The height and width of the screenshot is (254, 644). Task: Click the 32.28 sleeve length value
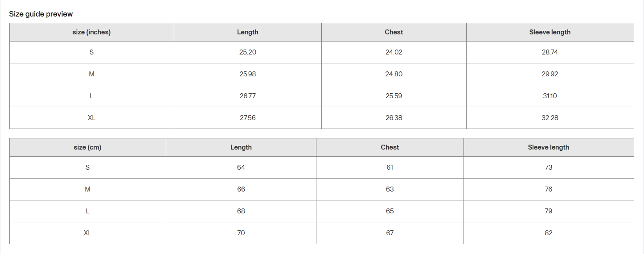coord(550,118)
